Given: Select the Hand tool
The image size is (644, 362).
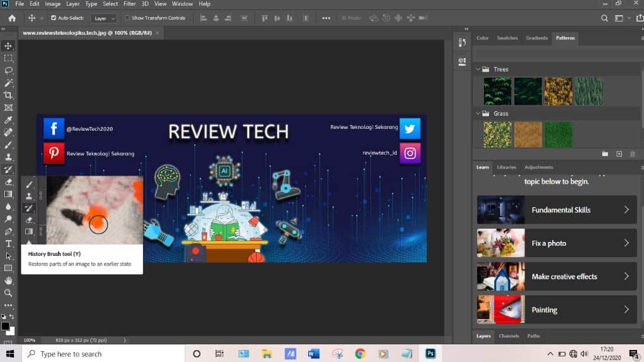Looking at the screenshot, I should pos(8,281).
